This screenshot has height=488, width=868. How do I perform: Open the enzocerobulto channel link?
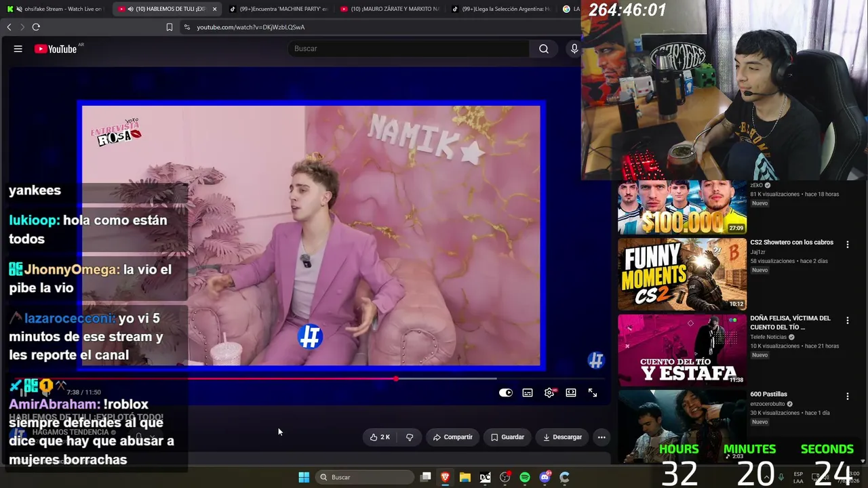click(768, 404)
